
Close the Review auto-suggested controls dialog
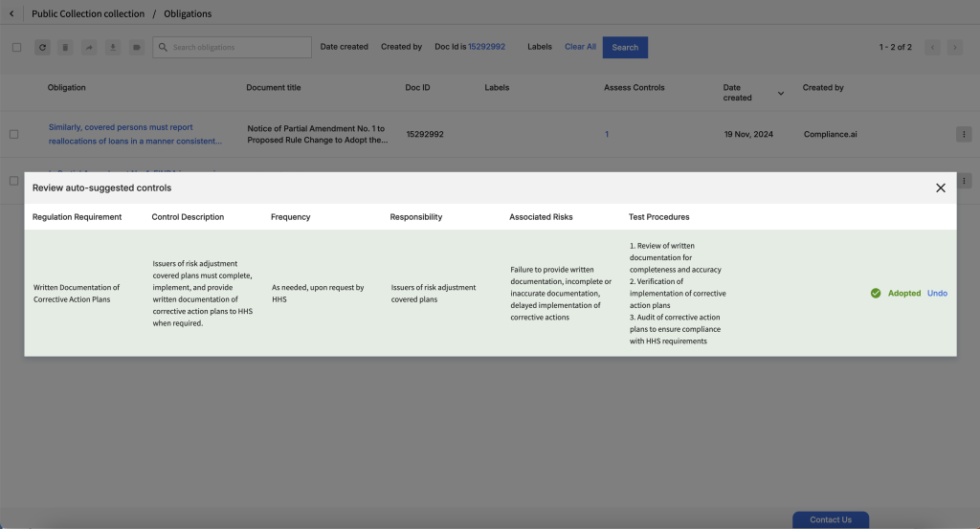pos(940,187)
